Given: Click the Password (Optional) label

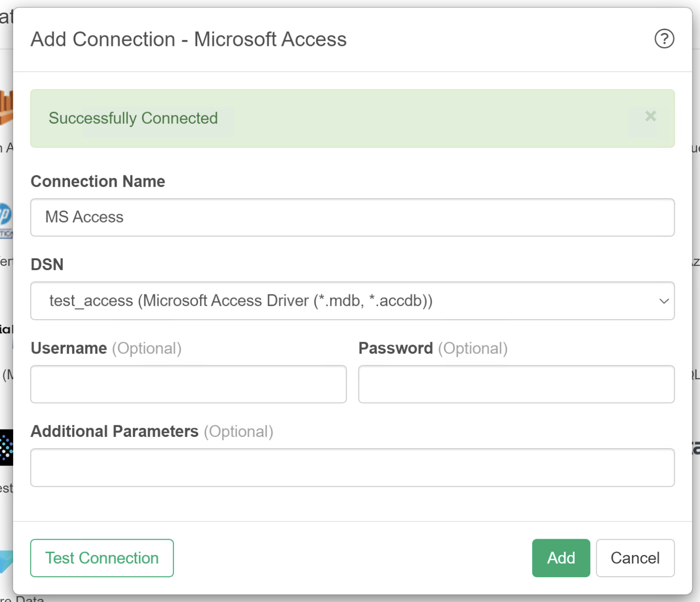Looking at the screenshot, I should pyautogui.click(x=433, y=348).
